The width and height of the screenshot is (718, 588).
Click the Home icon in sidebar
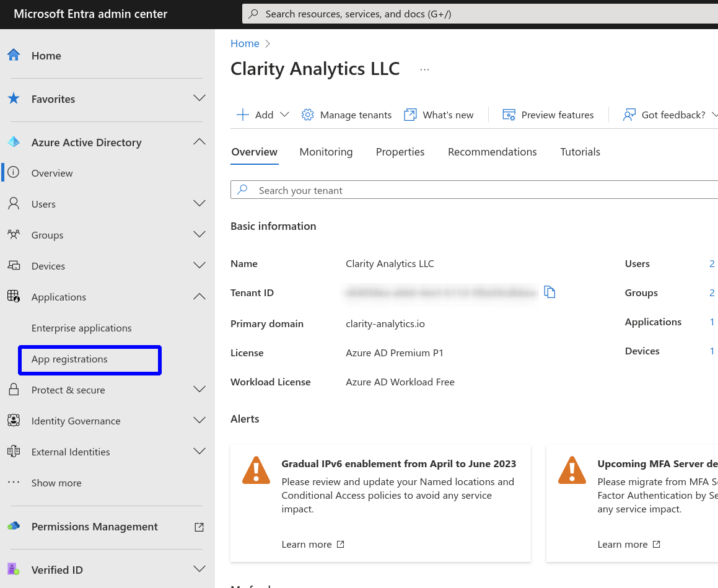point(14,56)
